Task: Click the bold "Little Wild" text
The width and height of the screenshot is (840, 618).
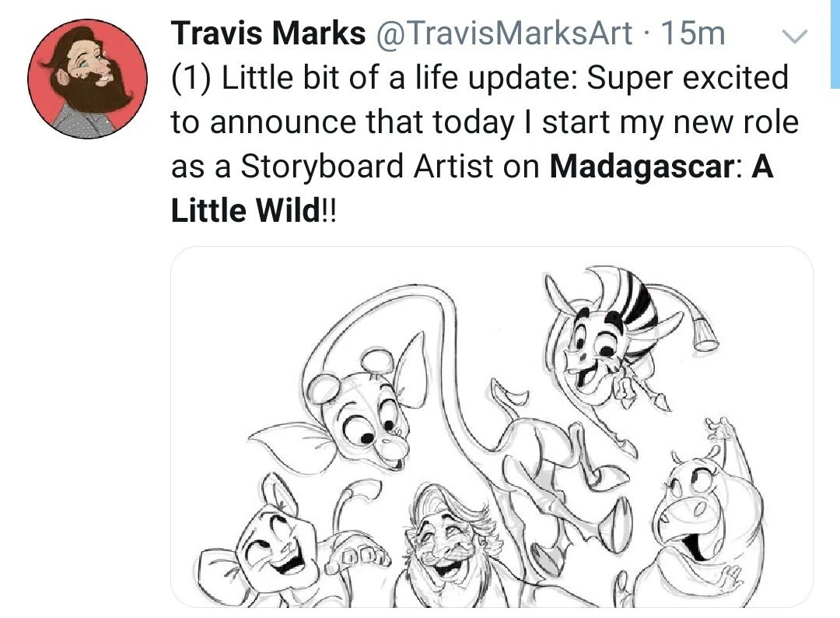Action: [243, 212]
